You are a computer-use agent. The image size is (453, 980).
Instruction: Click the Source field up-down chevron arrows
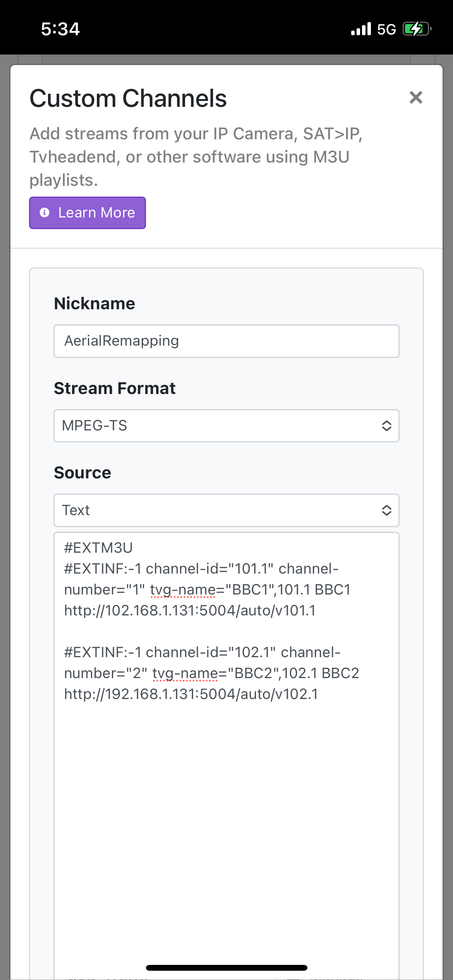pos(386,510)
